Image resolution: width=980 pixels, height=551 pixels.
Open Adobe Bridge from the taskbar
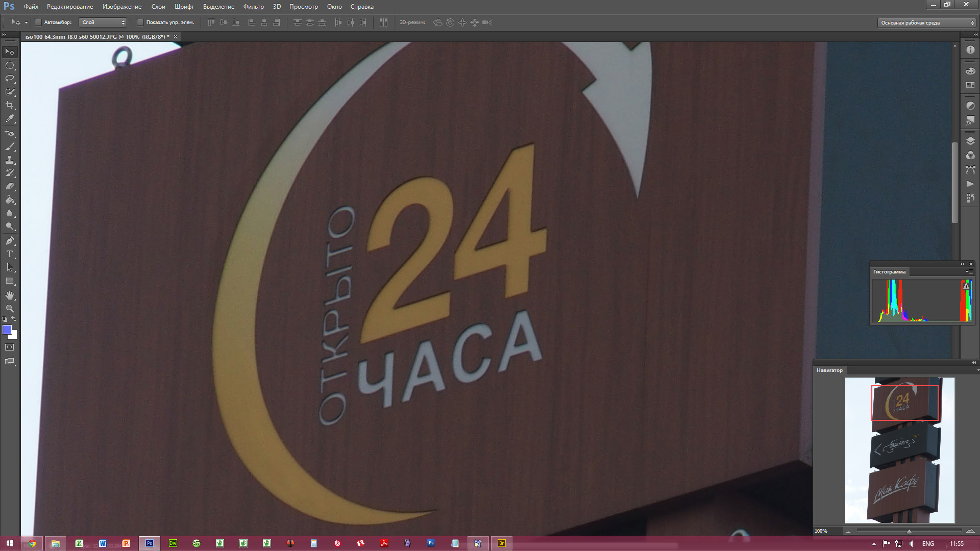[501, 543]
